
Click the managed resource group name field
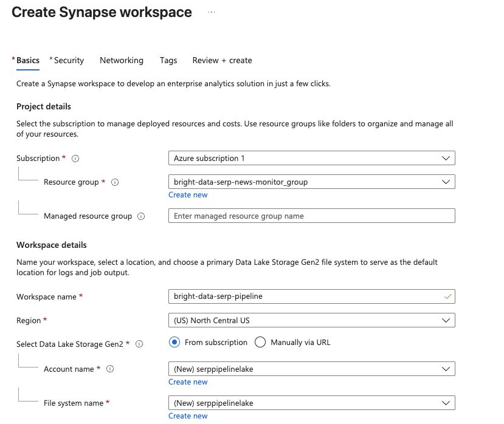[x=311, y=216]
